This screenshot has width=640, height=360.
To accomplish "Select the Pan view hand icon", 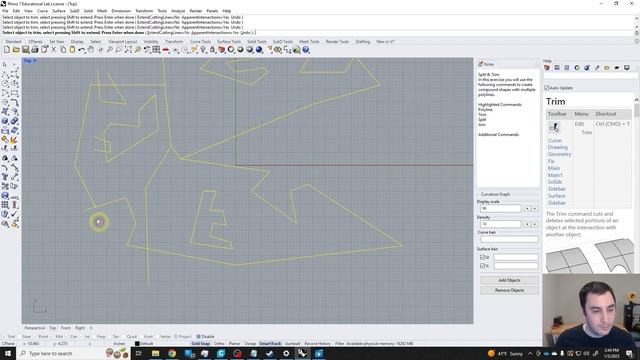I will (91, 50).
